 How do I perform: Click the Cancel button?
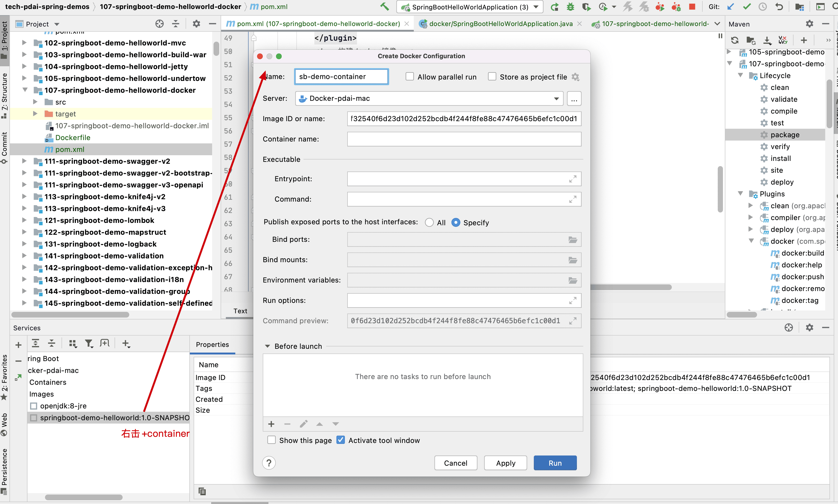click(x=455, y=463)
